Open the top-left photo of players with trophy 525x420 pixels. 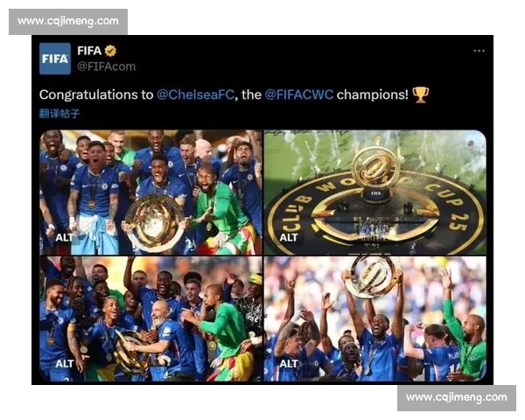pos(150,192)
